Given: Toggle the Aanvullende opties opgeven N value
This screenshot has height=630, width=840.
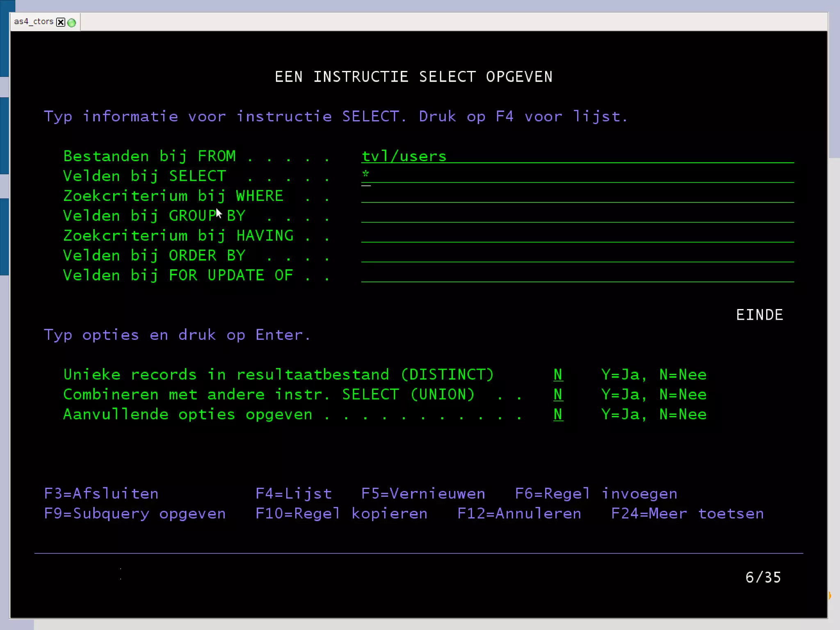Looking at the screenshot, I should point(558,414).
